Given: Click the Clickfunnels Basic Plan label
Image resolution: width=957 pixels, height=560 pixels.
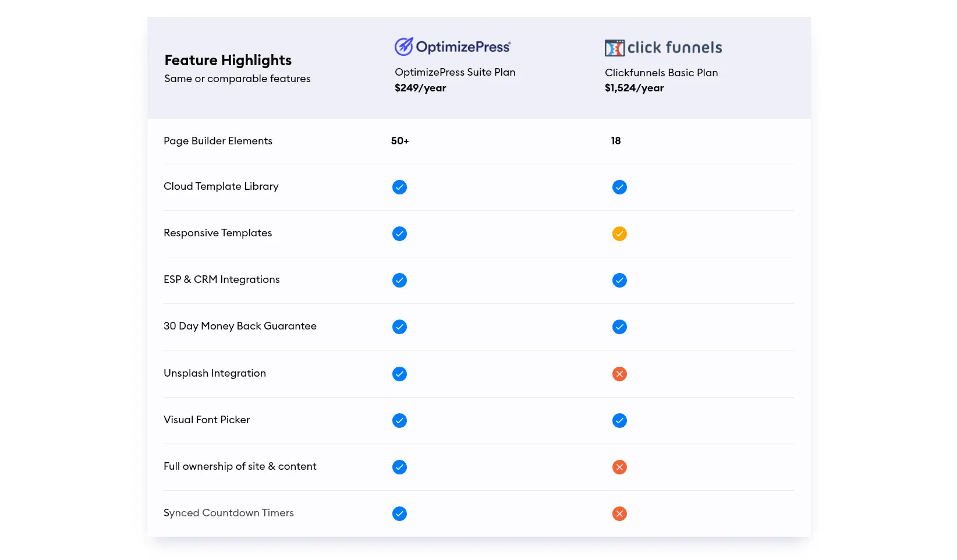Looking at the screenshot, I should [x=661, y=73].
